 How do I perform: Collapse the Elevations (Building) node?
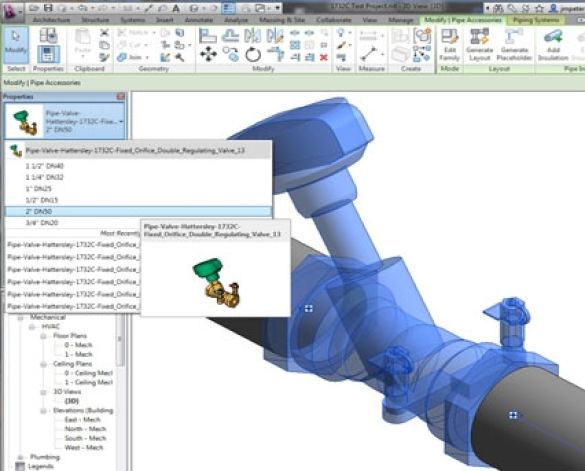point(44,411)
